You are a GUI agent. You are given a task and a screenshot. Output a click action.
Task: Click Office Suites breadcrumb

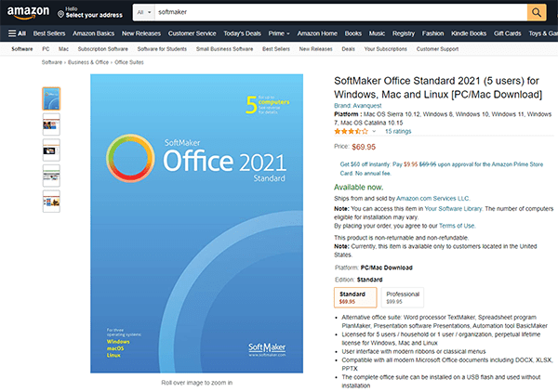tap(129, 62)
